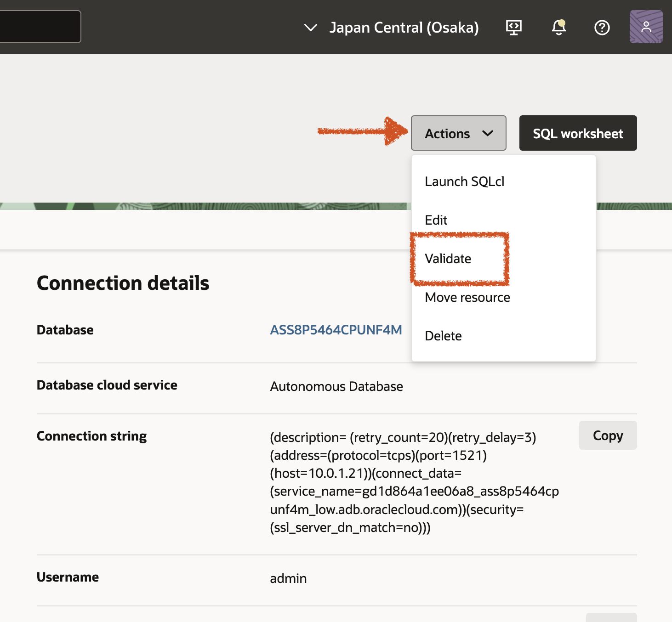Click the Connection string label
Viewport: 672px width, 622px height.
tap(91, 435)
